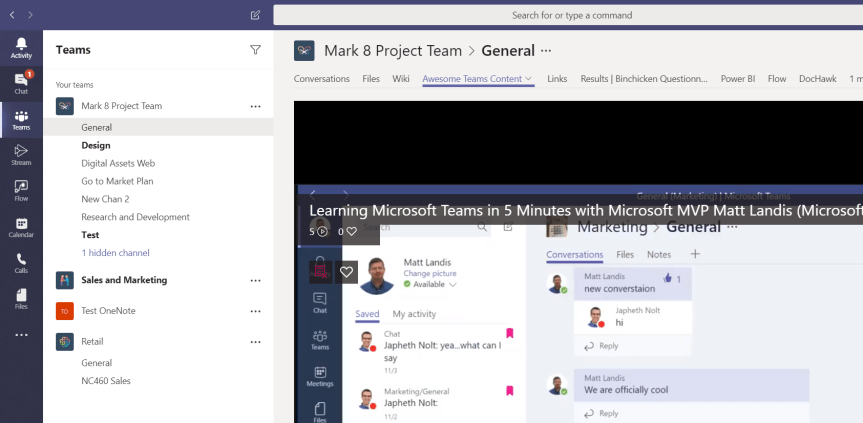The width and height of the screenshot is (863, 423).
Task: Select the Digital Assets Web channel
Action: (x=118, y=163)
